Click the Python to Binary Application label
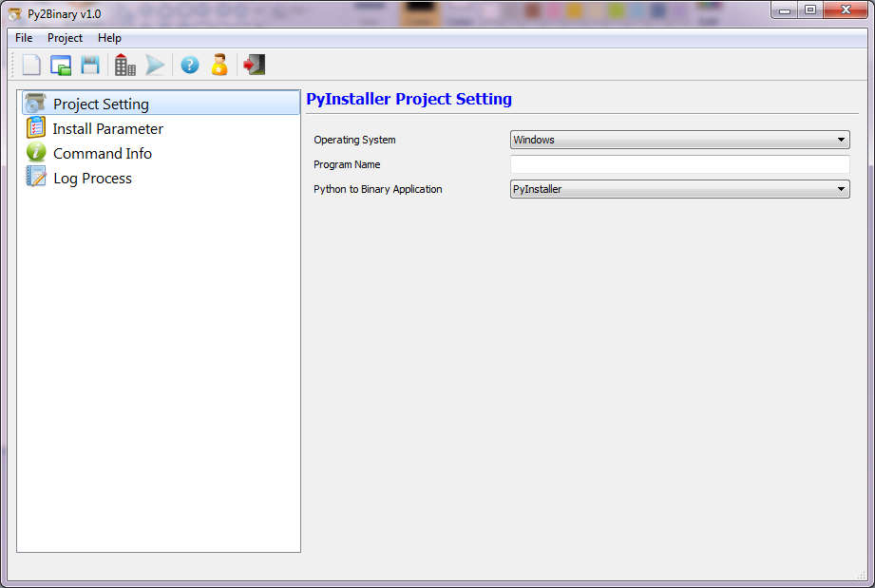 (x=377, y=189)
